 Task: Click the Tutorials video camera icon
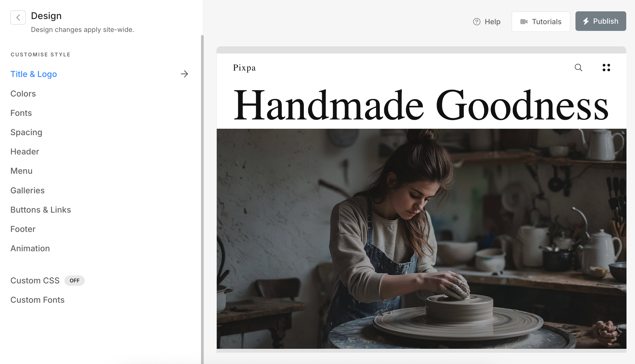524,22
